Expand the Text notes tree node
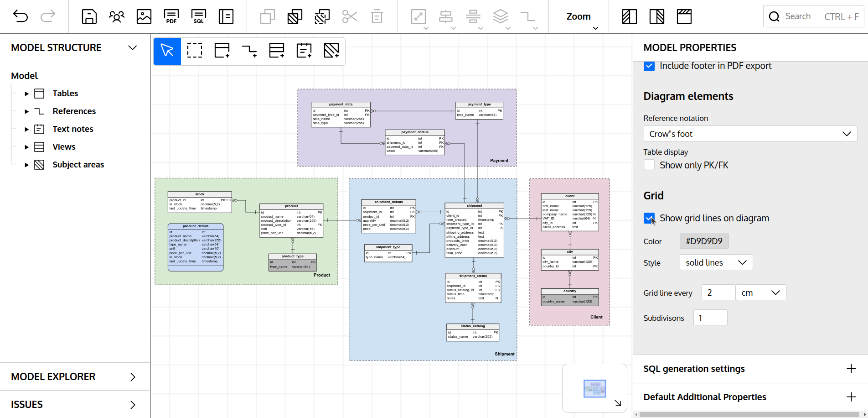Viewport: 868px width, 418px height. (x=26, y=129)
